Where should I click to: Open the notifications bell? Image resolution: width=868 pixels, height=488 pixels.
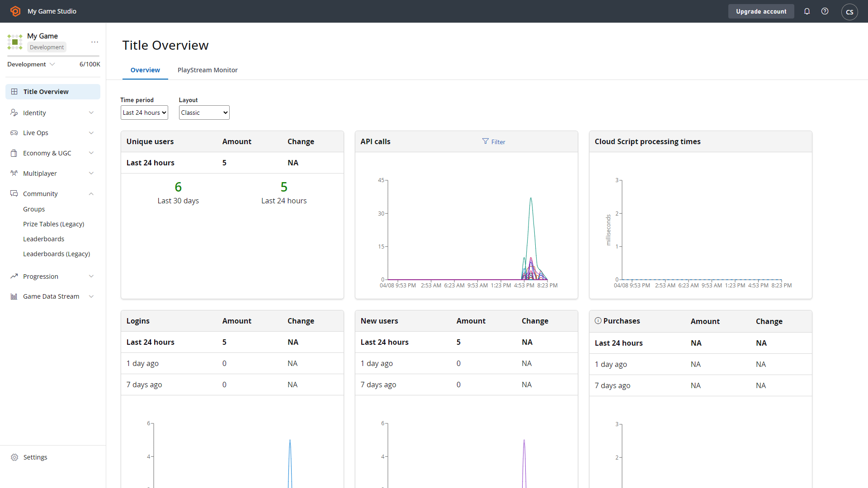pos(807,11)
